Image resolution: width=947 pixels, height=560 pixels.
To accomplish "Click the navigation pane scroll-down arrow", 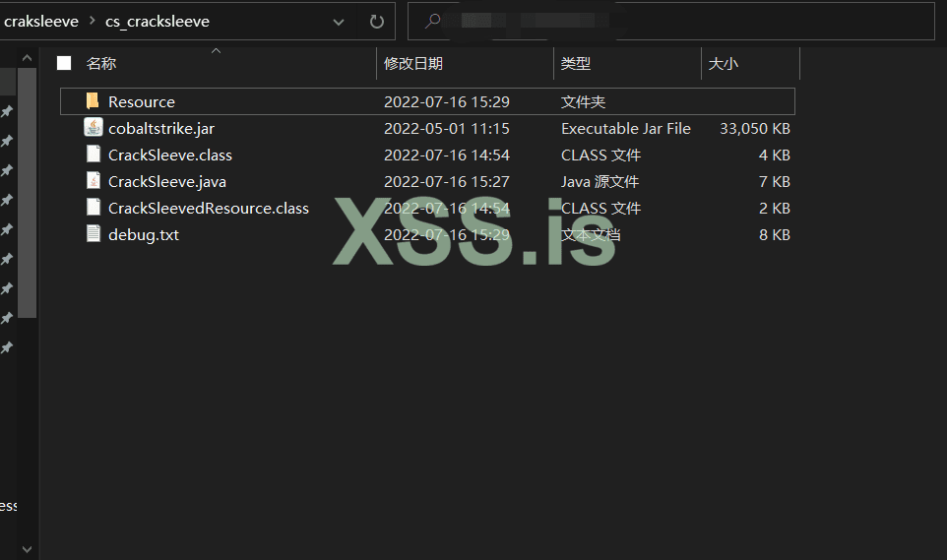I will [x=27, y=549].
